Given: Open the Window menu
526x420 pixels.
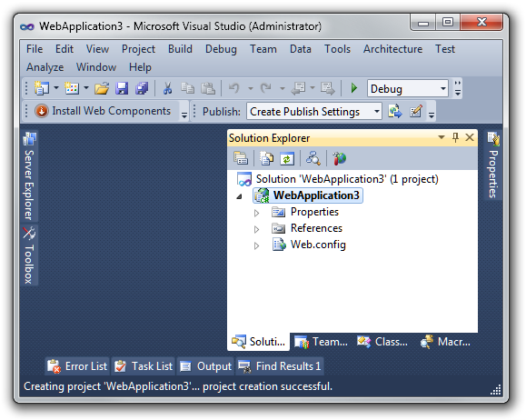Looking at the screenshot, I should click(96, 67).
